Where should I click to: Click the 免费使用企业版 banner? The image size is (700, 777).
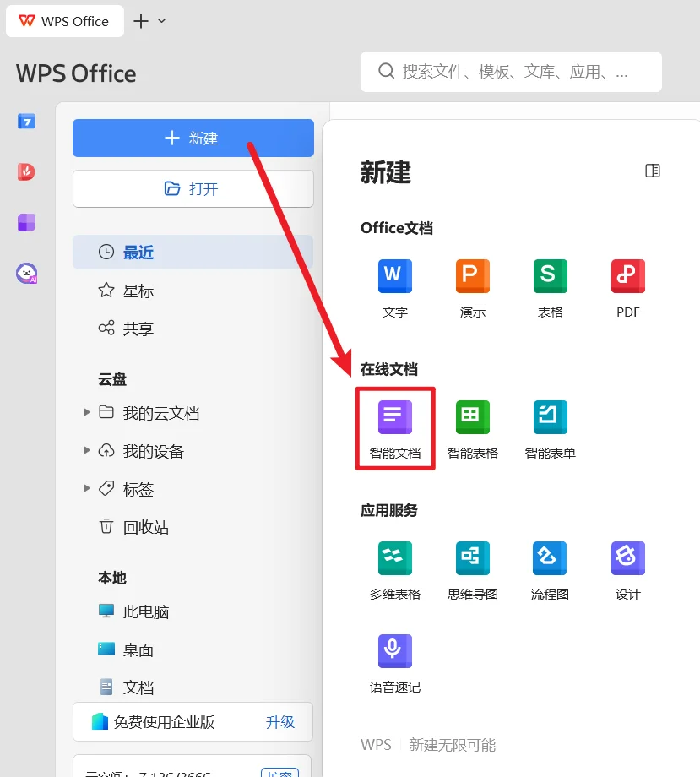tap(193, 722)
